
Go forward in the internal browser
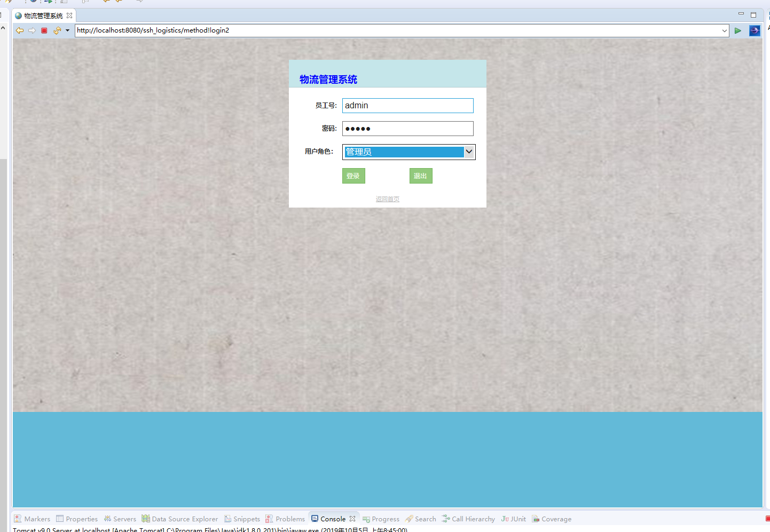pyautogui.click(x=32, y=30)
